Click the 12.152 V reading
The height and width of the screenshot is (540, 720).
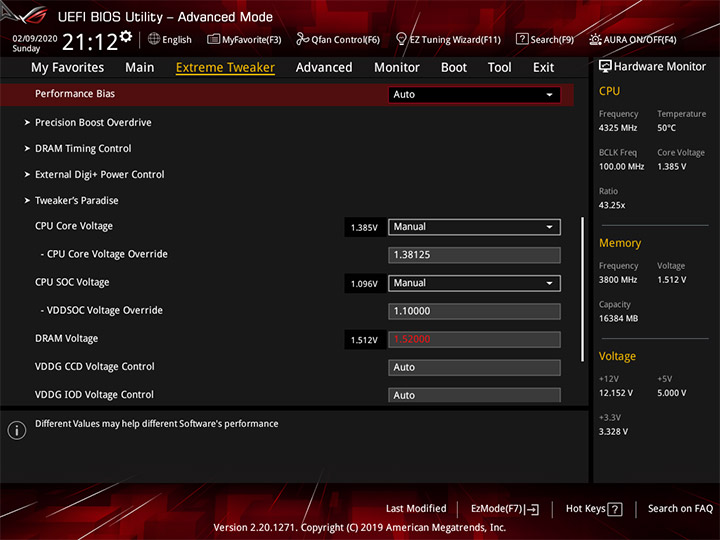(616, 394)
